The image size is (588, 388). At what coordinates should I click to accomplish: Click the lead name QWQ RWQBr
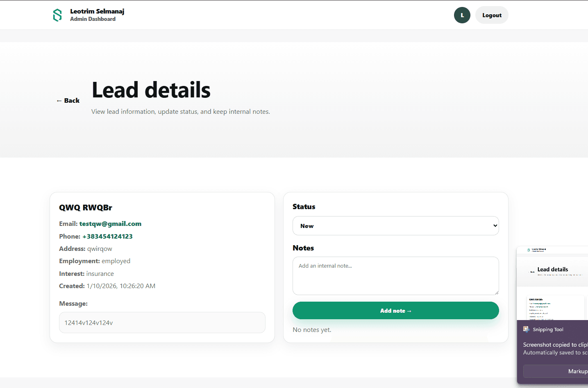[86, 208]
